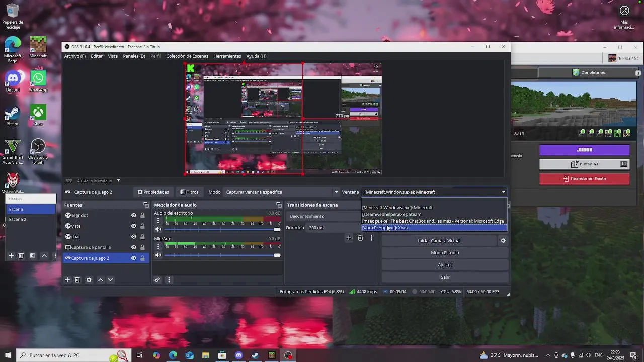Click Iniciar Cámara Virtual
The width and height of the screenshot is (644, 362).
pyautogui.click(x=439, y=241)
